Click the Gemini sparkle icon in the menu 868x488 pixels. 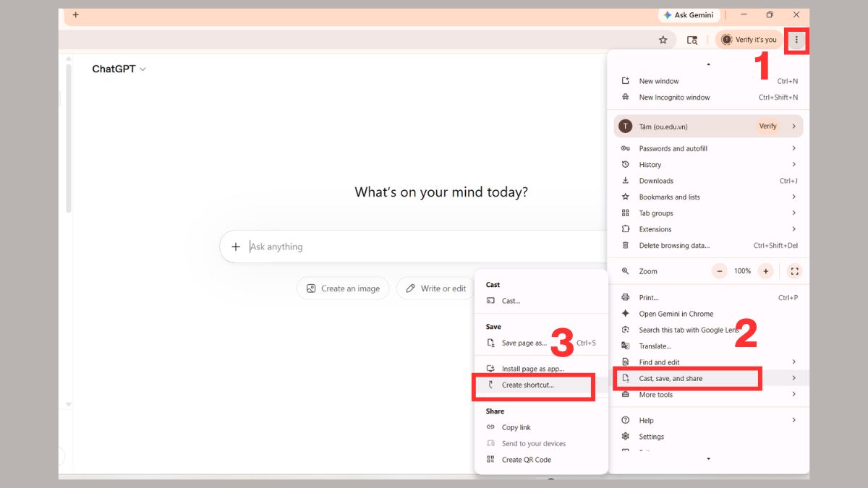[626, 314]
